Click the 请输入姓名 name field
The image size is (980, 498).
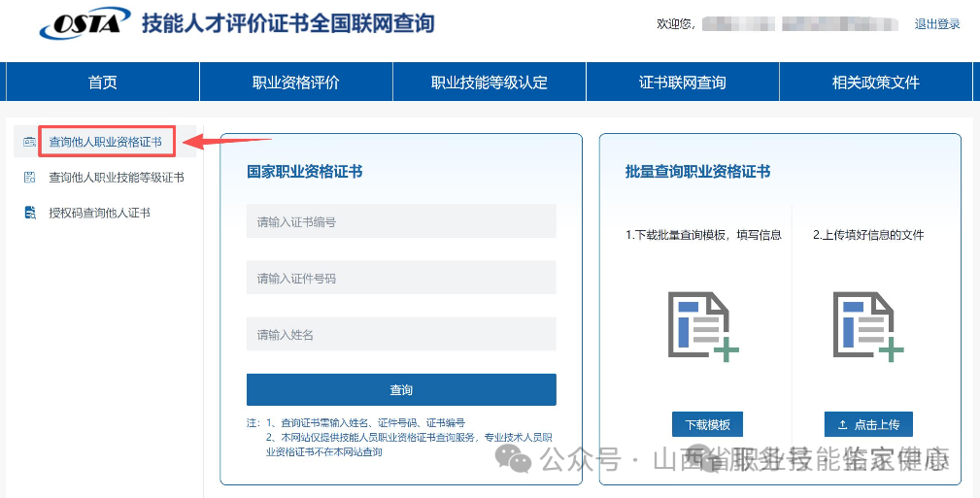tap(401, 334)
